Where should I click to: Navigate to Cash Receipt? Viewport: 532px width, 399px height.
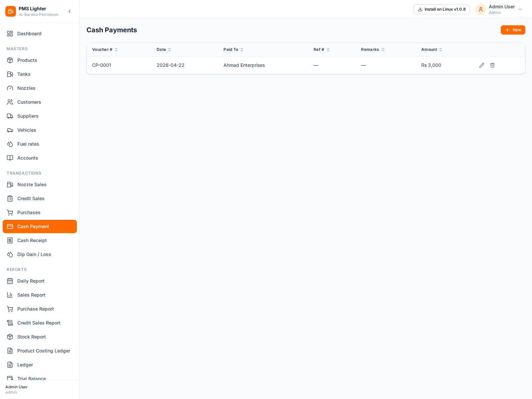pyautogui.click(x=40, y=240)
